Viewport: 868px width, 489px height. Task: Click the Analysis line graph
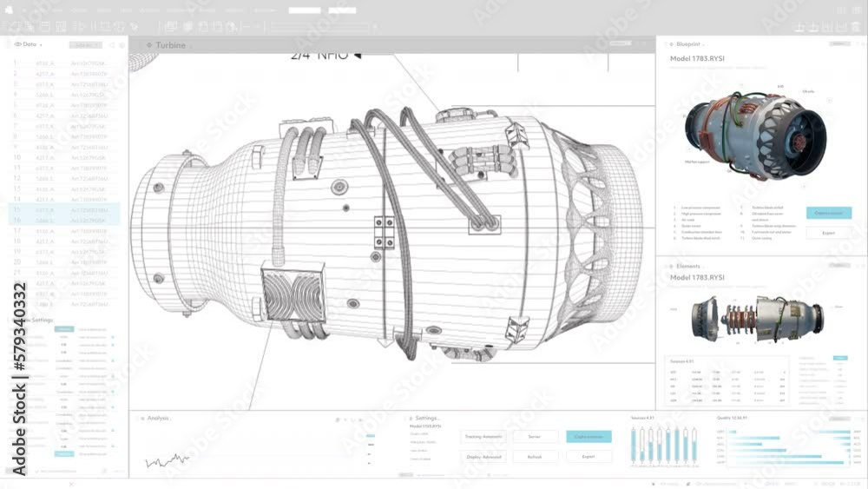coord(168,460)
